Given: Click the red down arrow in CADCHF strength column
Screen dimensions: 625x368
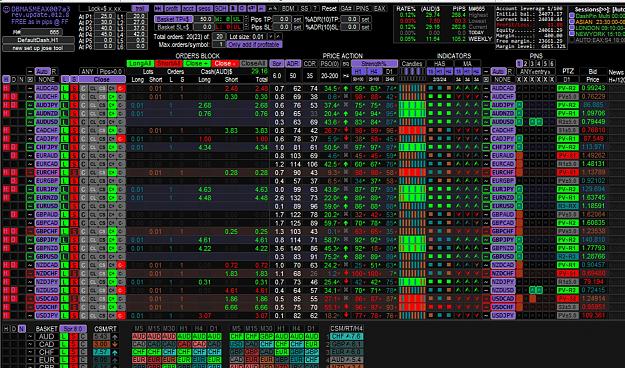Looking at the screenshot, I should click(346, 130).
